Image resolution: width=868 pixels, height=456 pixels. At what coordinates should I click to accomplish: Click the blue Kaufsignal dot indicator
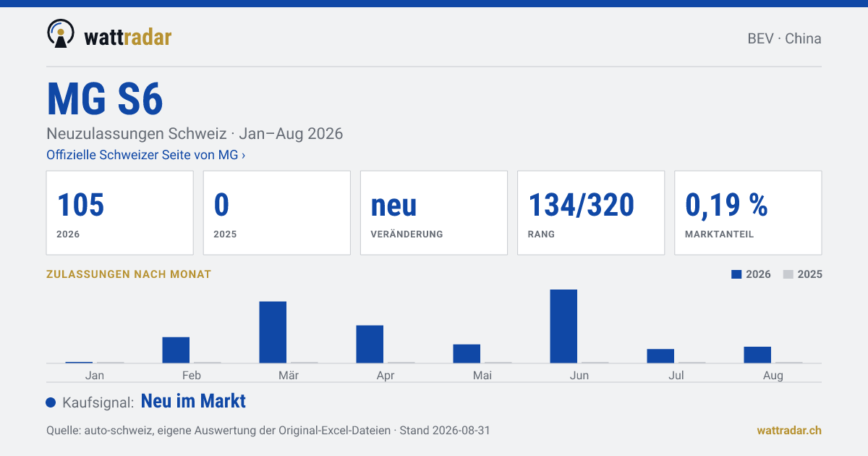[x=51, y=402]
